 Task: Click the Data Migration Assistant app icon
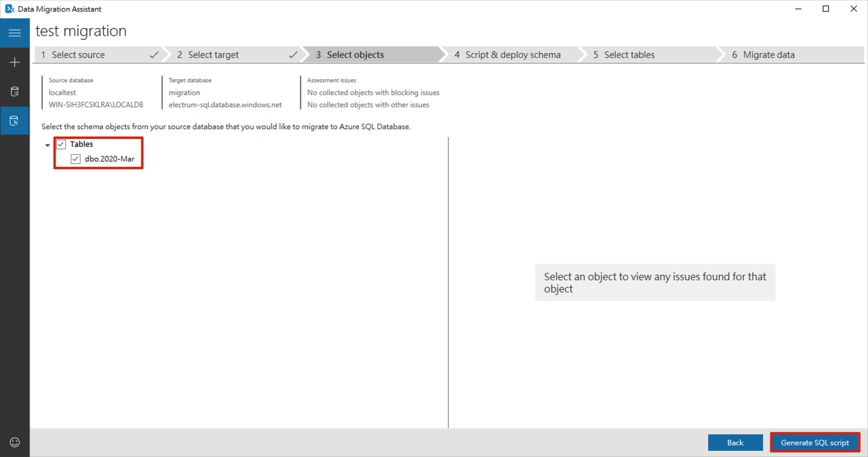pyautogui.click(x=9, y=9)
